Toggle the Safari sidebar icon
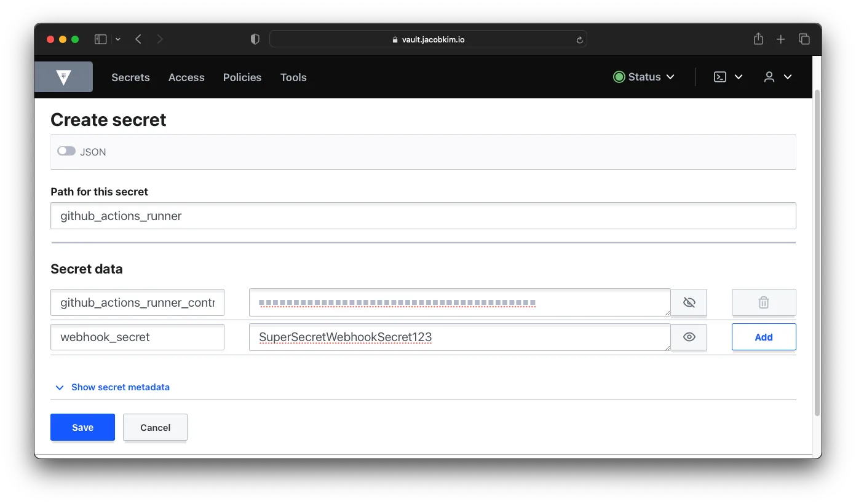The height and width of the screenshot is (504, 856). click(x=100, y=39)
